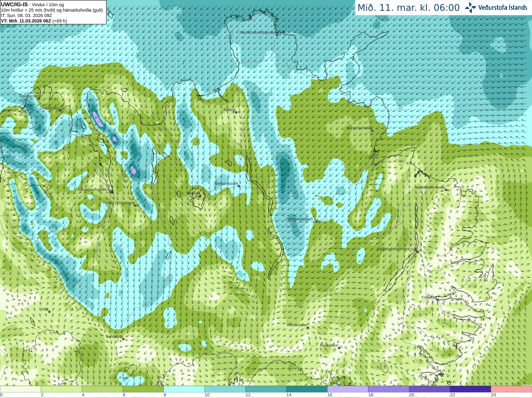This screenshot has width=532, height=398.
Task: Click the Reykir í Fnjóskadal station marker dot
Action: pos(135,205)
